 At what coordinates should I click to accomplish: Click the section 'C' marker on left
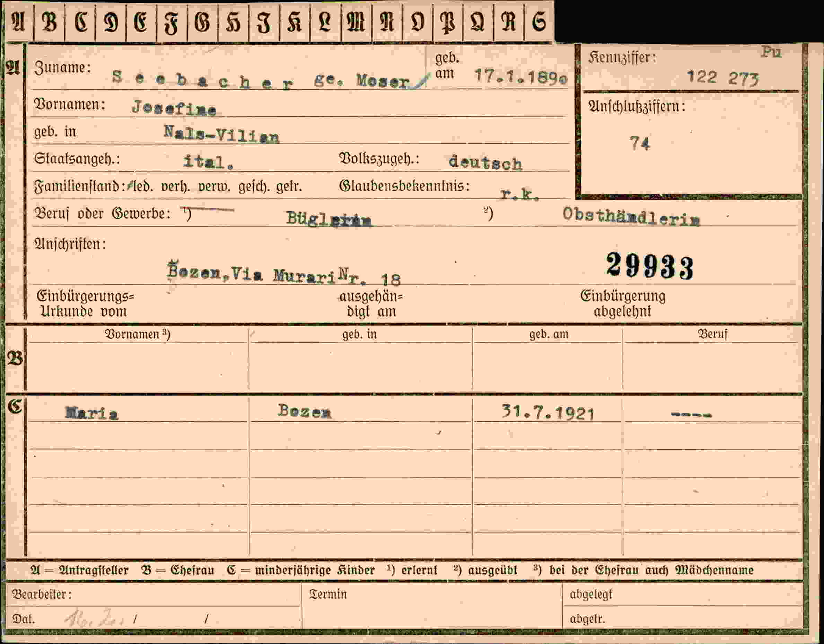pyautogui.click(x=15, y=406)
